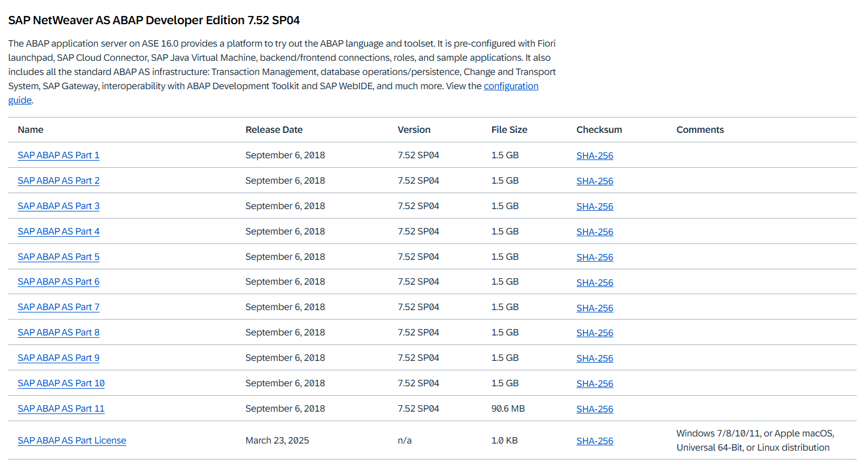Click the Release Date column header
This screenshot has width=868, height=469.
click(x=274, y=130)
